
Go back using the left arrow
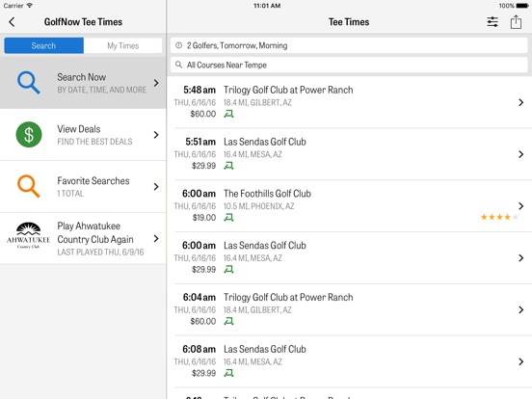coord(12,22)
